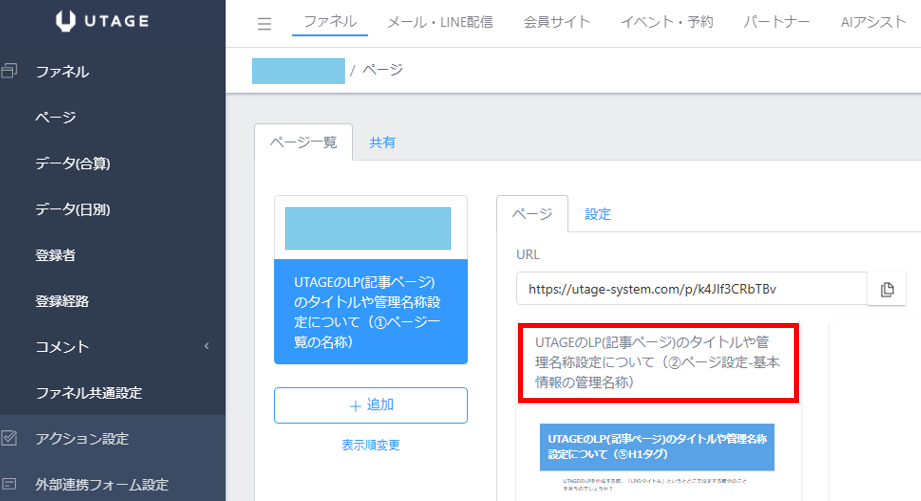Screen dimensions: 921x501
Task: Go to イベント・予約 in top navigation
Action: point(667,22)
